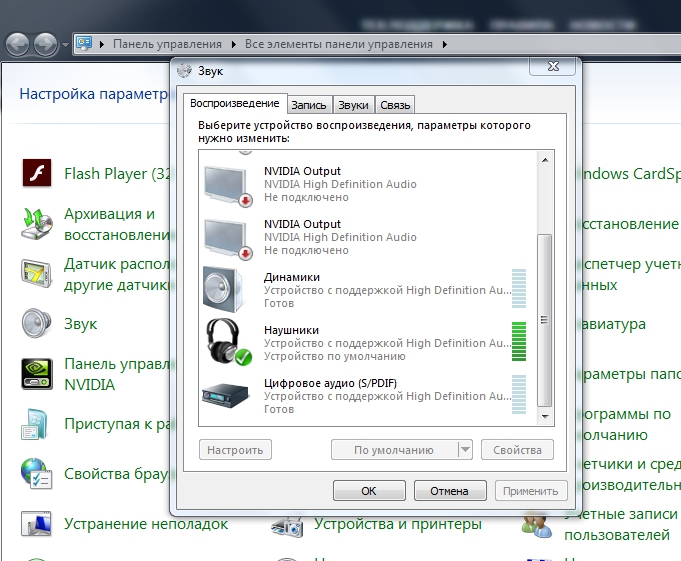
Task: Open the Панель управления NVIDIA link
Action: coord(117,374)
